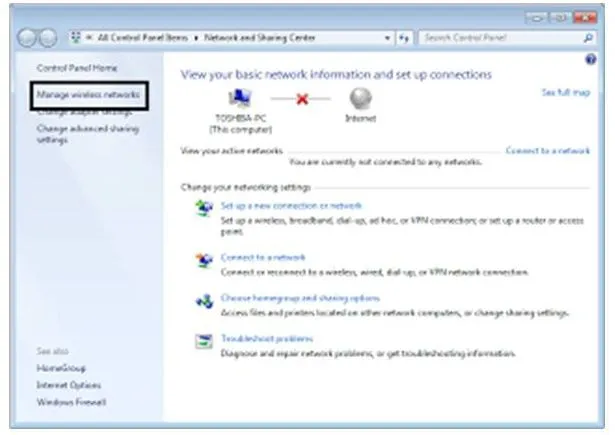615x435 pixels.
Task: Click icon next to Set up new connection
Action: click(x=204, y=208)
